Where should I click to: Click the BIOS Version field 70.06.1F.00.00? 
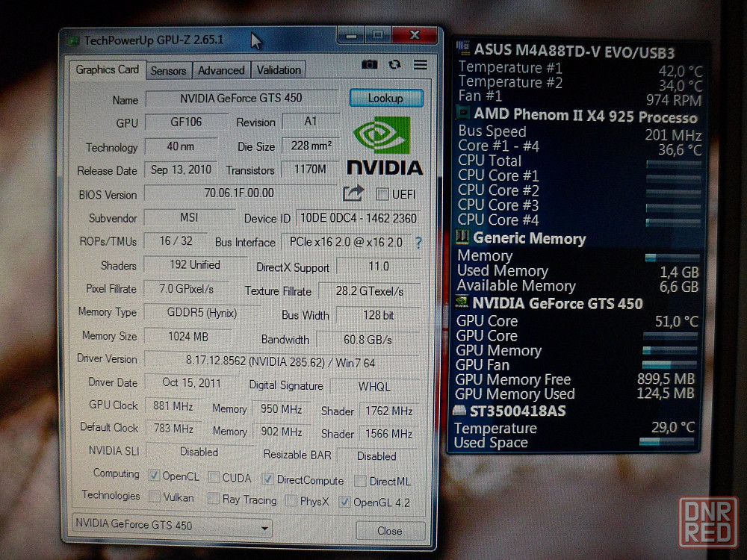(x=240, y=193)
